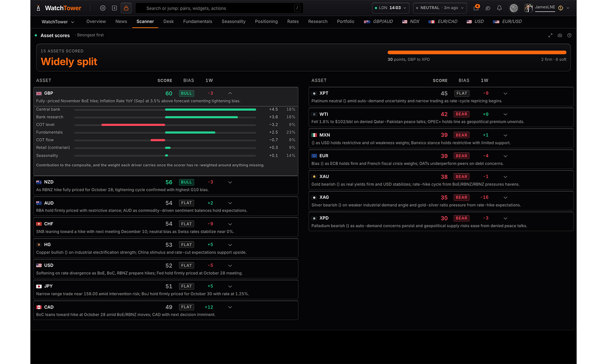The image size is (607, 364).
Task: Open the settings gear in top bar
Action: pyautogui.click(x=103, y=8)
